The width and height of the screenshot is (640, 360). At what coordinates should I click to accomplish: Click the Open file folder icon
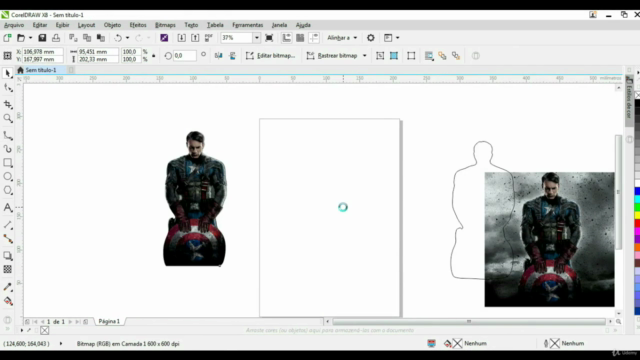[x=21, y=38]
